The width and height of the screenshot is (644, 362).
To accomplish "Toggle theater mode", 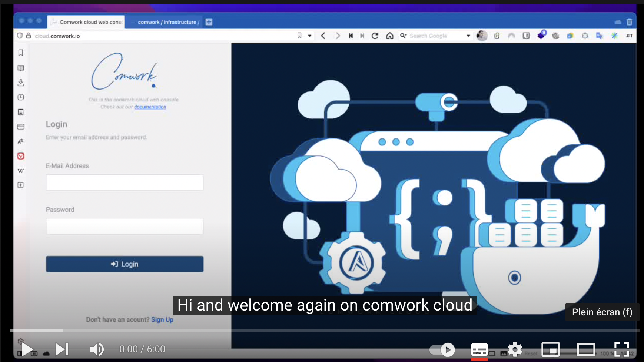I will pyautogui.click(x=586, y=349).
